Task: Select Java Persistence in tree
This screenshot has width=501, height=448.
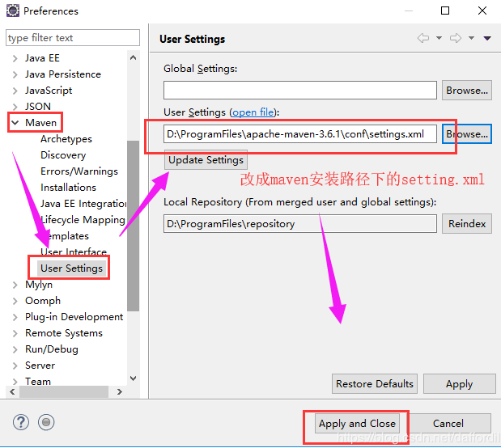Action: click(63, 74)
